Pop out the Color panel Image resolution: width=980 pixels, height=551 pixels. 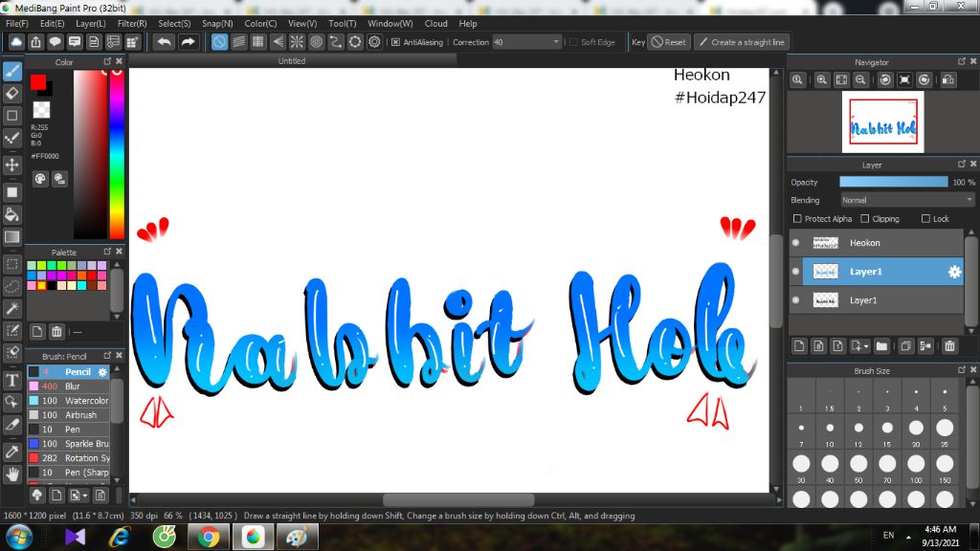[x=107, y=61]
